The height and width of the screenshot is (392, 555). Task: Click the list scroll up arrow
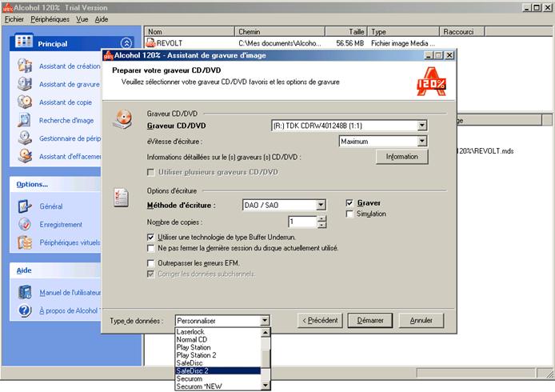coord(266,332)
